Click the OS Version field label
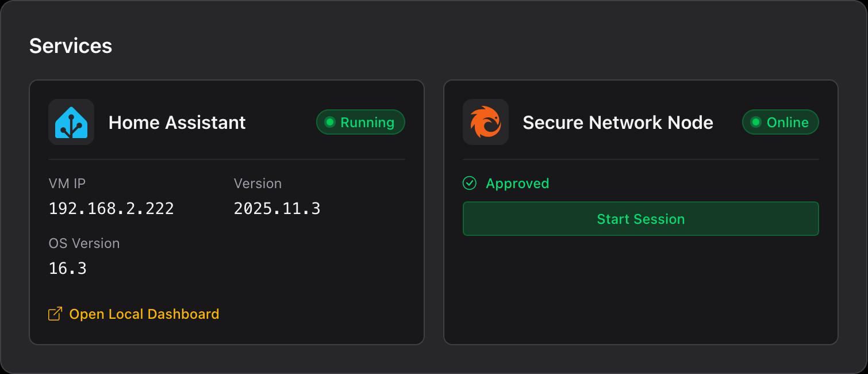Viewport: 868px width, 374px height. point(85,243)
